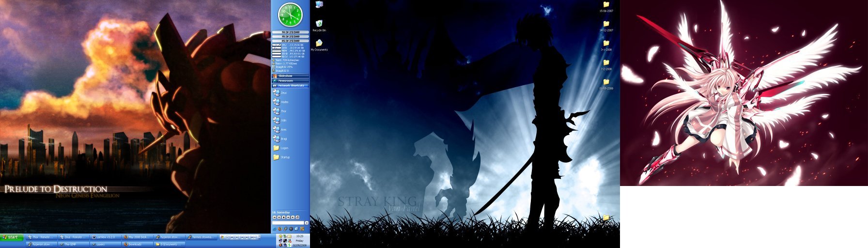The width and height of the screenshot is (868, 248).
Task: Open the Start menu
Action: click(12, 237)
